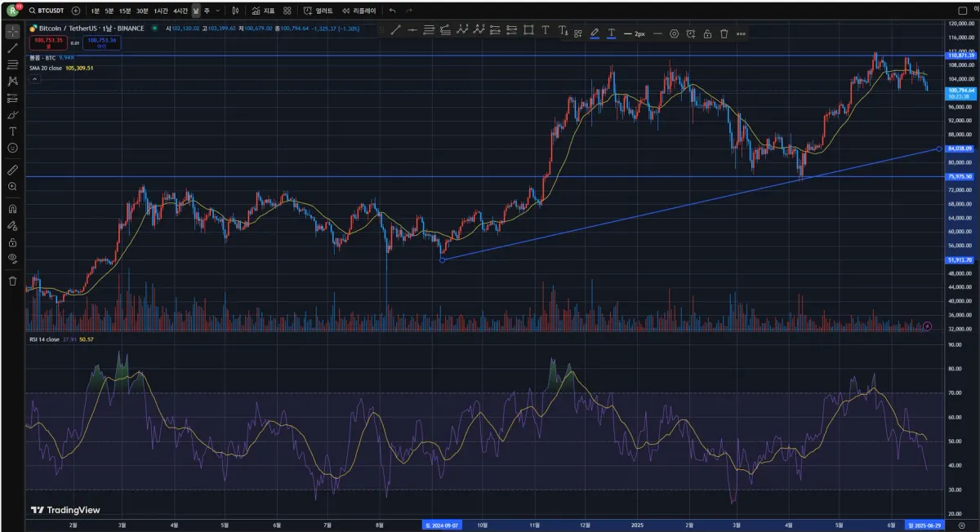Toggle lock all drawings in left sidebar
The width and height of the screenshot is (980, 532).
point(12,242)
